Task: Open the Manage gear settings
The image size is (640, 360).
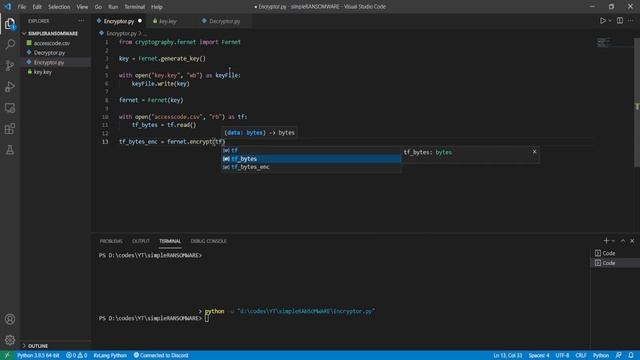Action: 10,340
